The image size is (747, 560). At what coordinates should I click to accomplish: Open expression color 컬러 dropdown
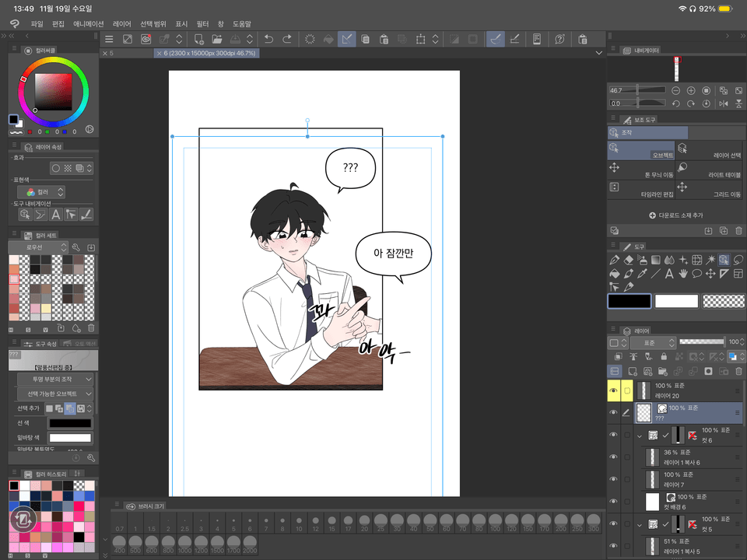pos(41,192)
